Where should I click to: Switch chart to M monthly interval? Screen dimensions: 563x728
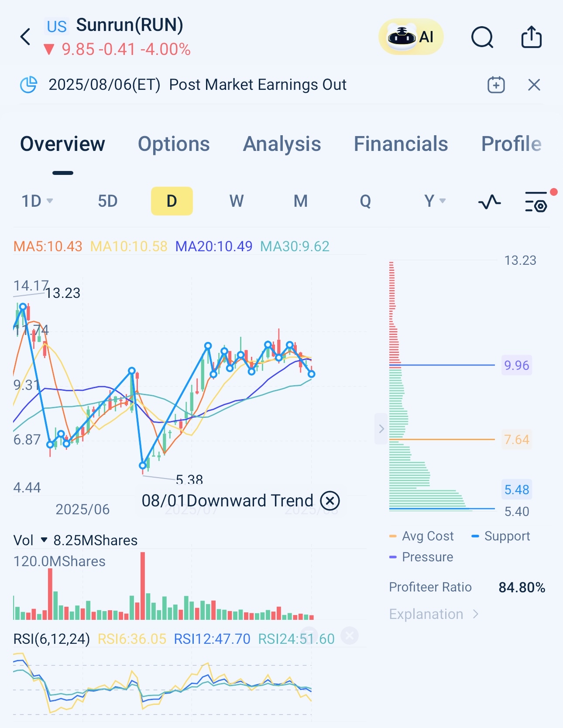tap(301, 201)
